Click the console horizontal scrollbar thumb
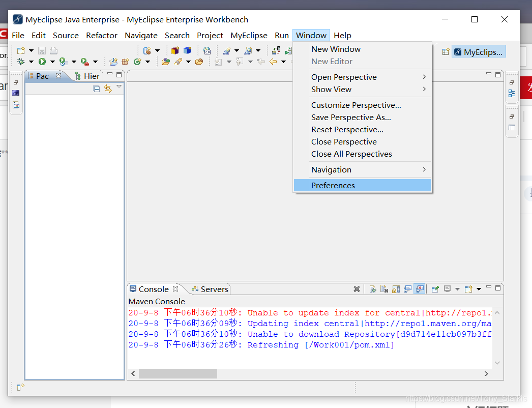532x408 pixels. 178,374
